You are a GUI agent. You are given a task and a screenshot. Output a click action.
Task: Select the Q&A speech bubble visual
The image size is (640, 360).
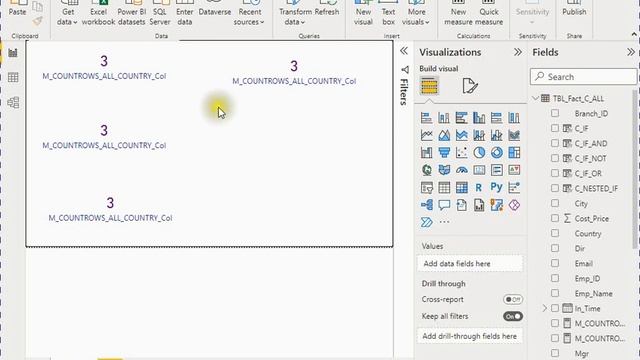(444, 205)
